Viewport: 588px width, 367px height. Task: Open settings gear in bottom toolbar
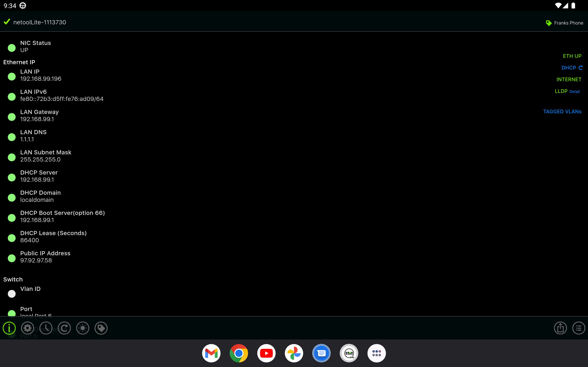pyautogui.click(x=28, y=328)
